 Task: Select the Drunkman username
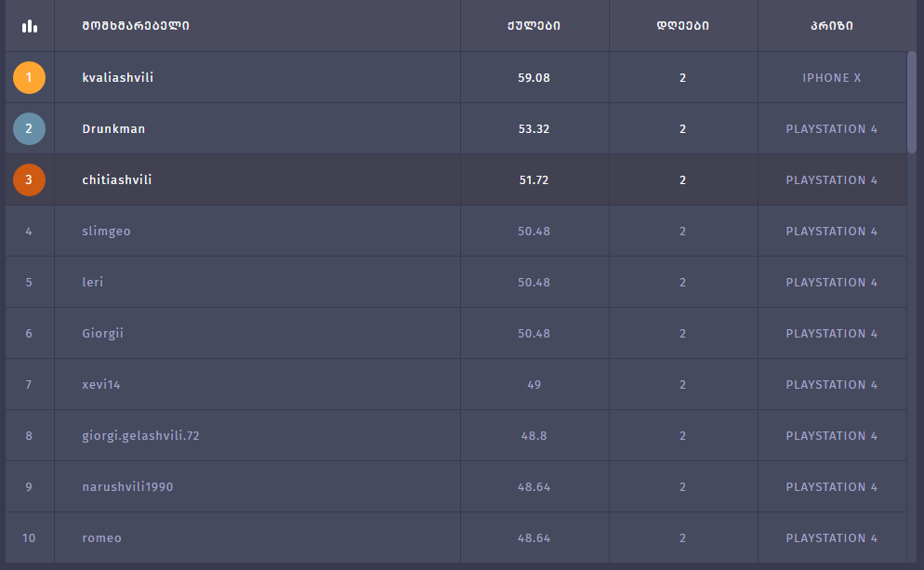113,128
